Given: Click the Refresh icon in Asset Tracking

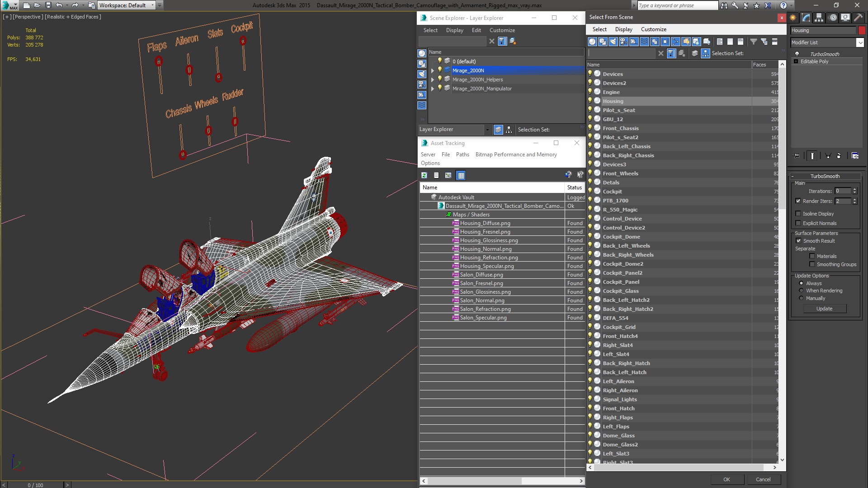Looking at the screenshot, I should pyautogui.click(x=424, y=175).
